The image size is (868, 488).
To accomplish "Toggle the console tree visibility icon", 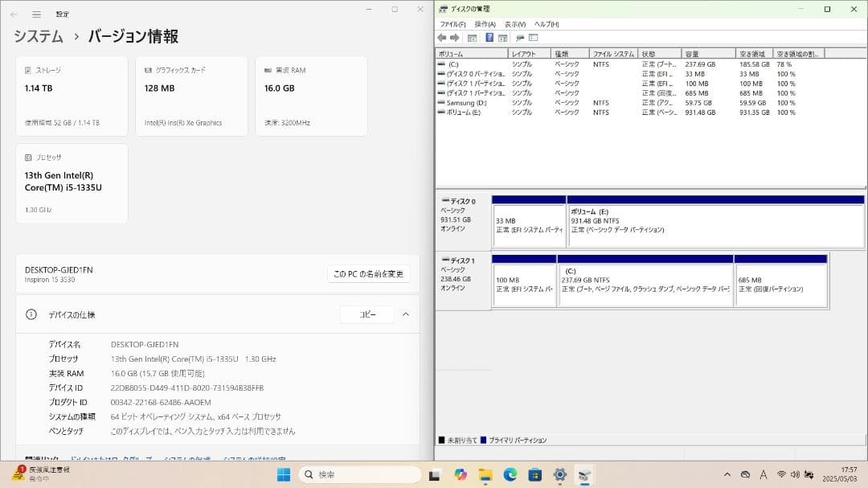I will point(473,37).
